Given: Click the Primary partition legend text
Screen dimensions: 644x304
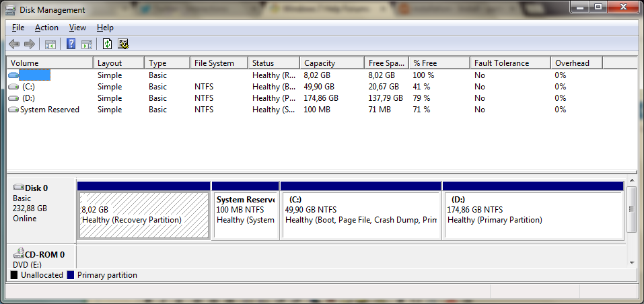Looking at the screenshot, I should click(107, 275).
